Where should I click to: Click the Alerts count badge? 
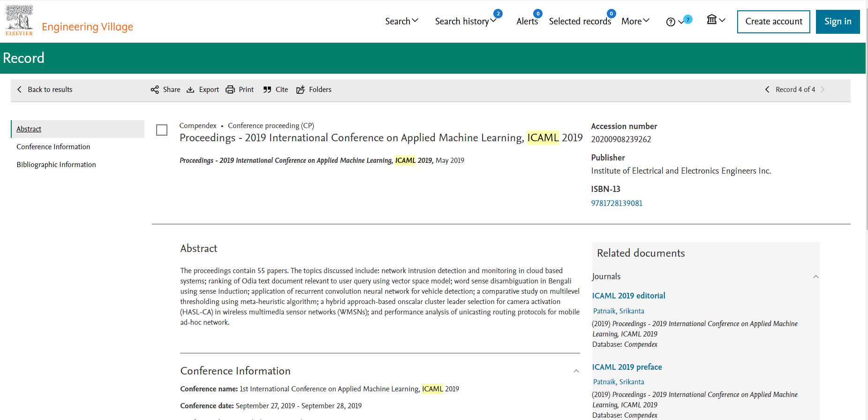click(538, 14)
